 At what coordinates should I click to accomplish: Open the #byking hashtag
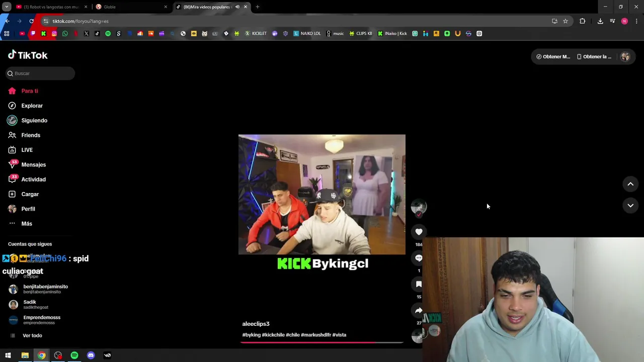pos(252,335)
